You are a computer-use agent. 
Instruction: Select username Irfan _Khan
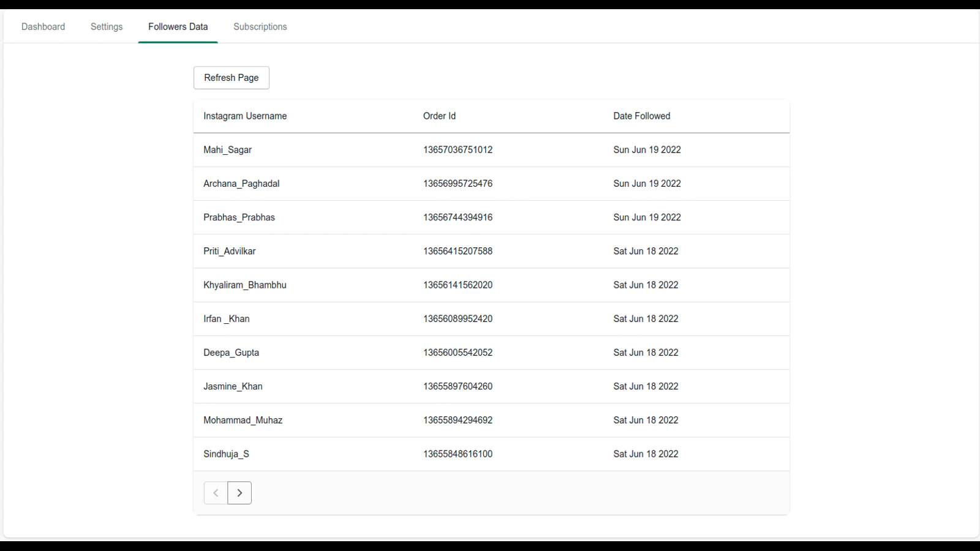(227, 319)
